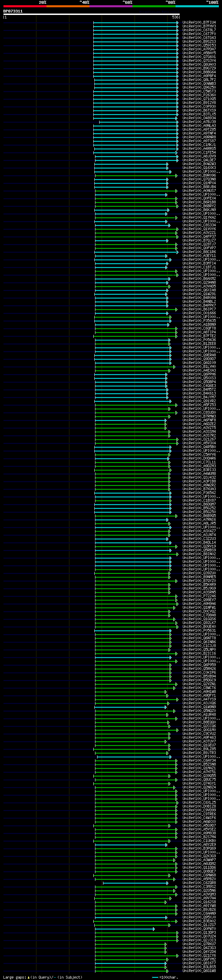Screen dimensions: 222x980
Task: Select hit UniRef100_A9NLA3
Action: [199, 125]
